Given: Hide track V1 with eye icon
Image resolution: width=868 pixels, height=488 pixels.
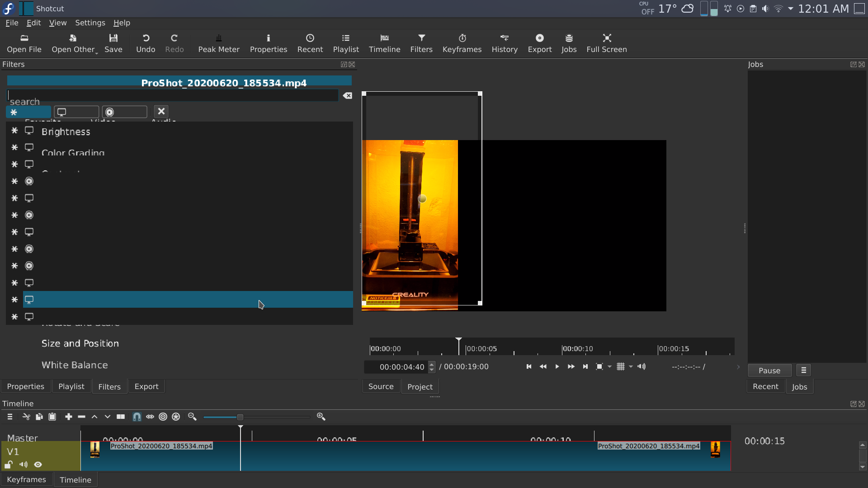Looking at the screenshot, I should tap(38, 465).
